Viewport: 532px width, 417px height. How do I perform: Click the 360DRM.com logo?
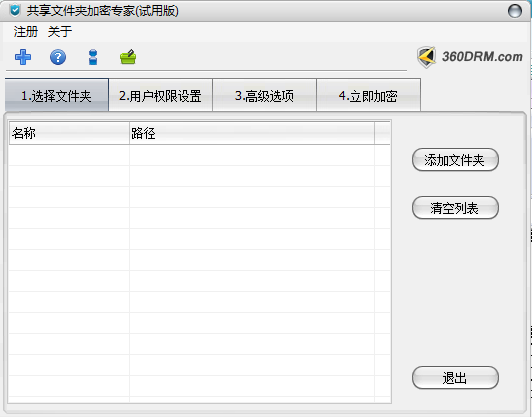[470, 57]
